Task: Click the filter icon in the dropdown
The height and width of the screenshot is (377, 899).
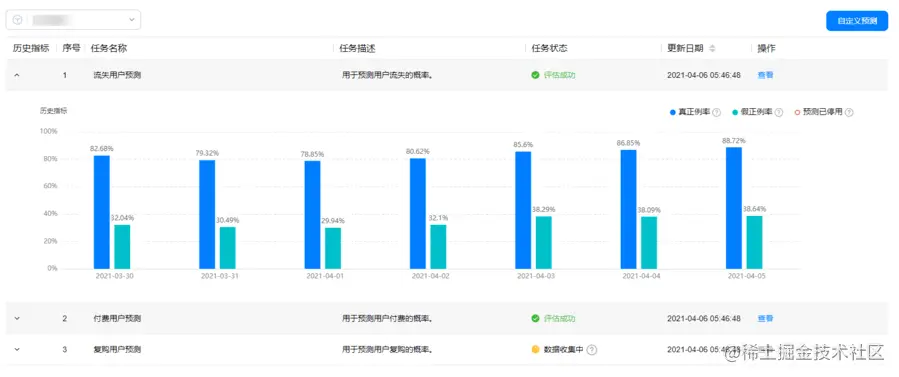Action: [x=17, y=20]
